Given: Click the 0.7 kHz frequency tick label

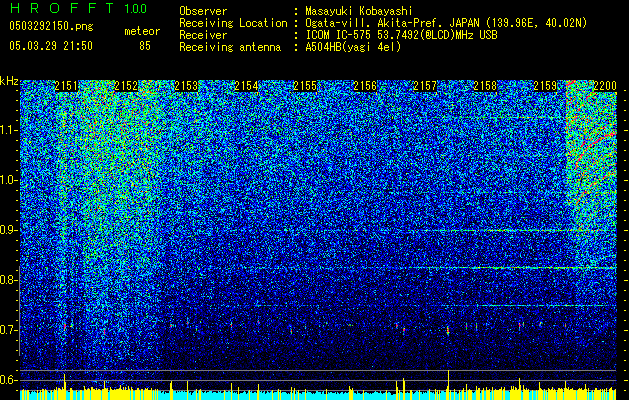Looking at the screenshot, I should pyautogui.click(x=9, y=330).
